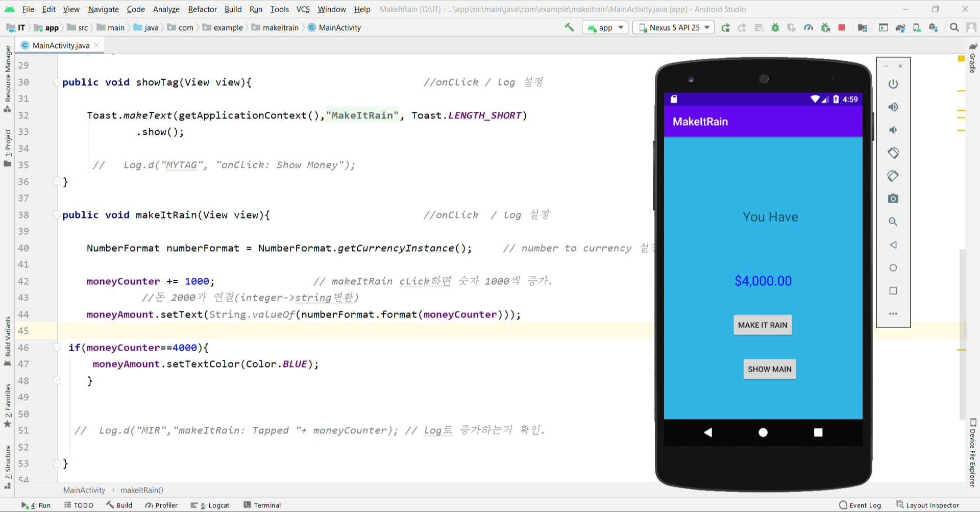This screenshot has height=512, width=980.
Task: Click the emulator volume down icon
Action: 893,130
